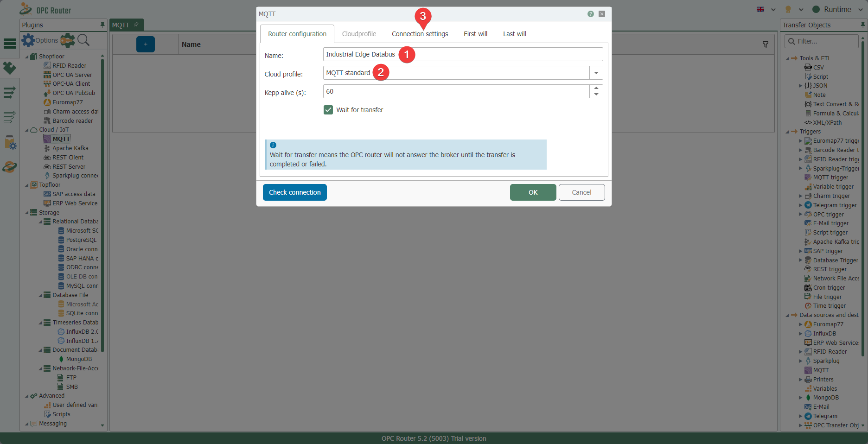Click the help icon in MQTT dialog

(x=590, y=14)
